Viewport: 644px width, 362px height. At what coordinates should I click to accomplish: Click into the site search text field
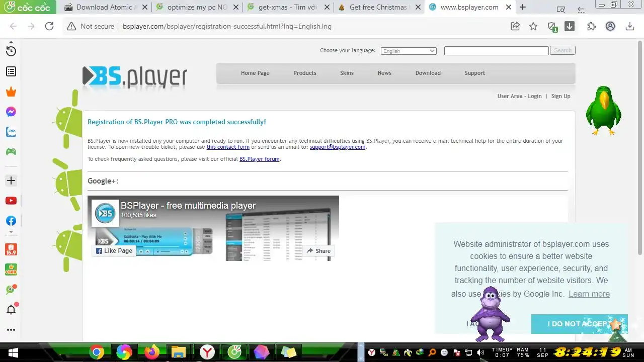(x=496, y=51)
